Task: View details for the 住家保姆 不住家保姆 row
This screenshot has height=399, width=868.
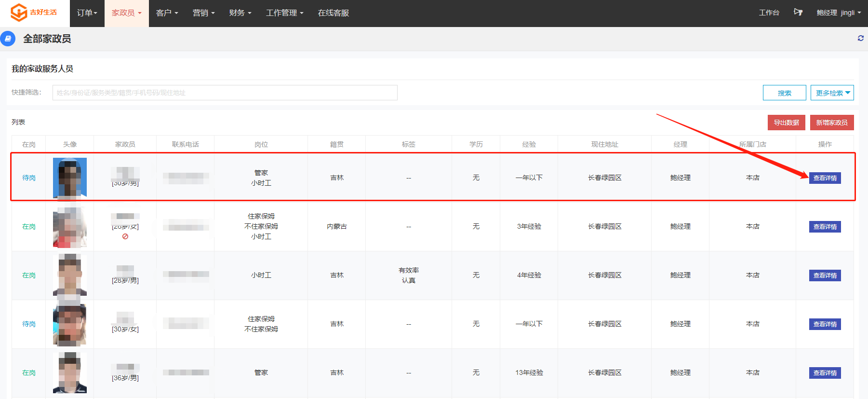Action: 825,324
